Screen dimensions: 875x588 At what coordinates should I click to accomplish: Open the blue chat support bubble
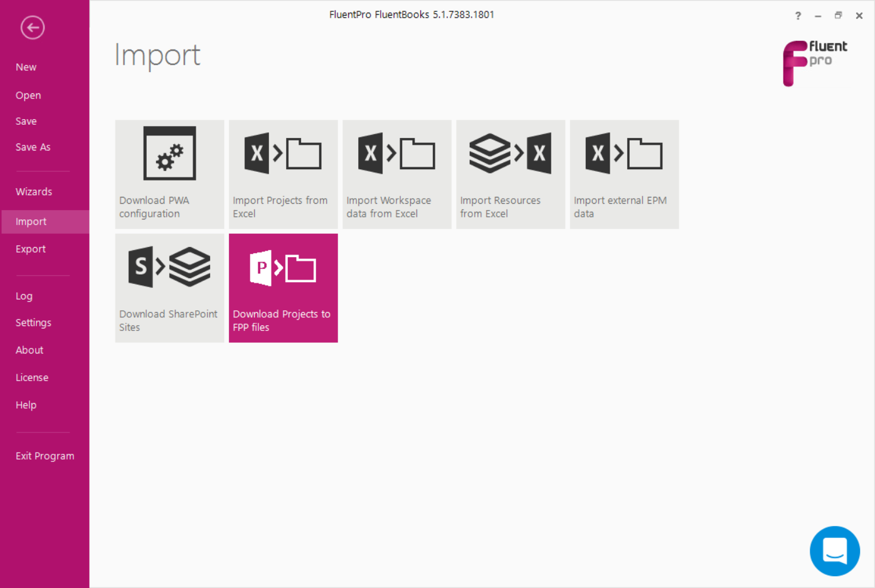(x=835, y=551)
